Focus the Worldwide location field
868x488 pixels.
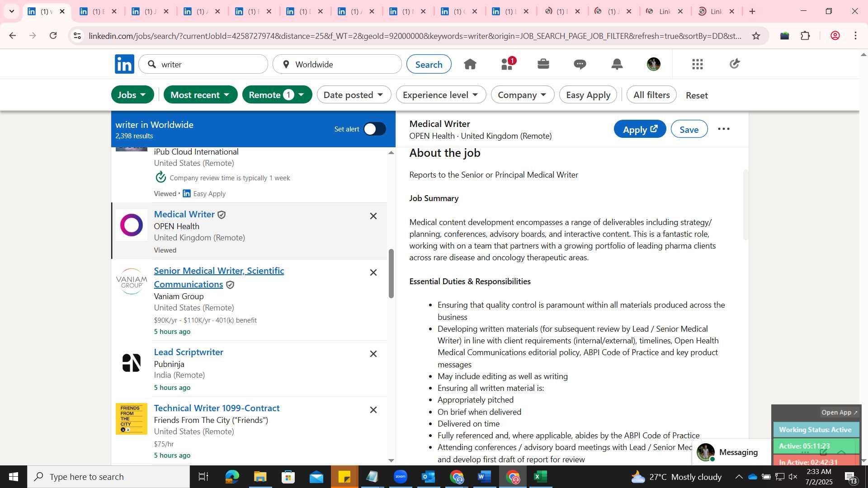337,64
